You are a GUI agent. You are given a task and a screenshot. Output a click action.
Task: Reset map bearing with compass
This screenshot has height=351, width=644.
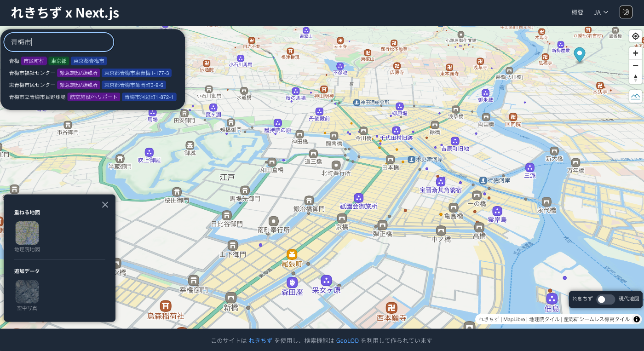pos(635,78)
